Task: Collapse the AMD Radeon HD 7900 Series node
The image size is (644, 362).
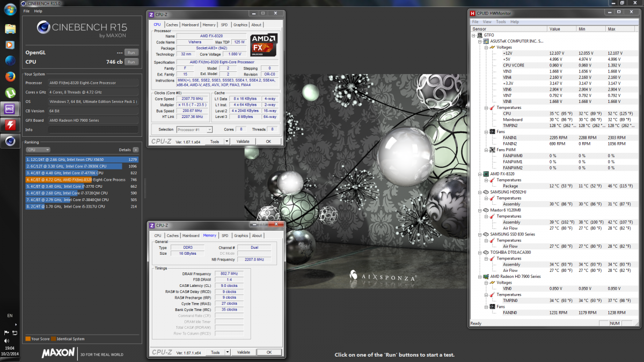Action: (x=479, y=276)
